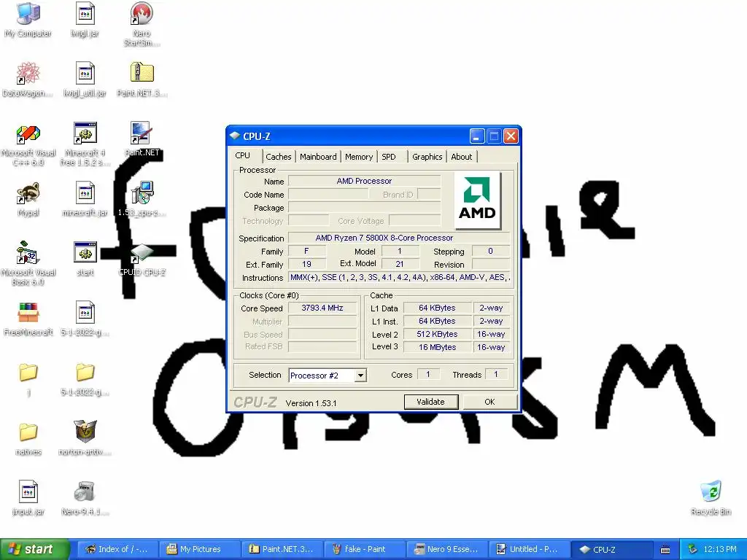Switch to the Caches tab

coord(278,157)
